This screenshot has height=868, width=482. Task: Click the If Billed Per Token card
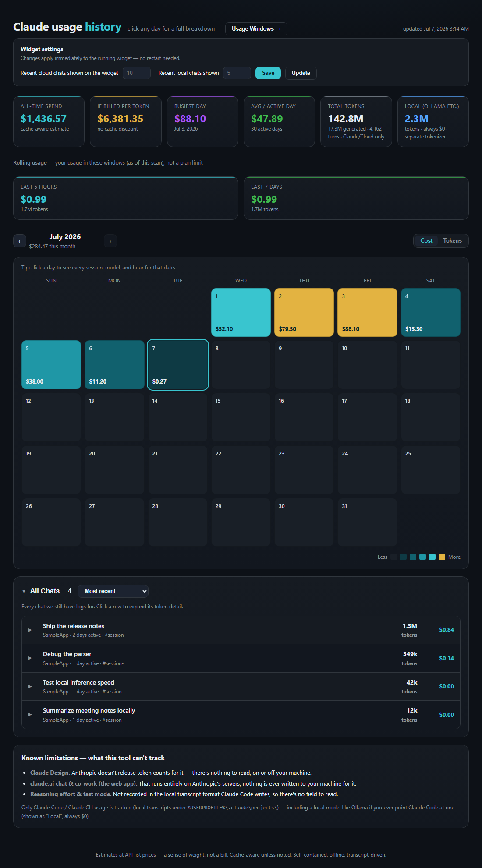click(x=126, y=121)
